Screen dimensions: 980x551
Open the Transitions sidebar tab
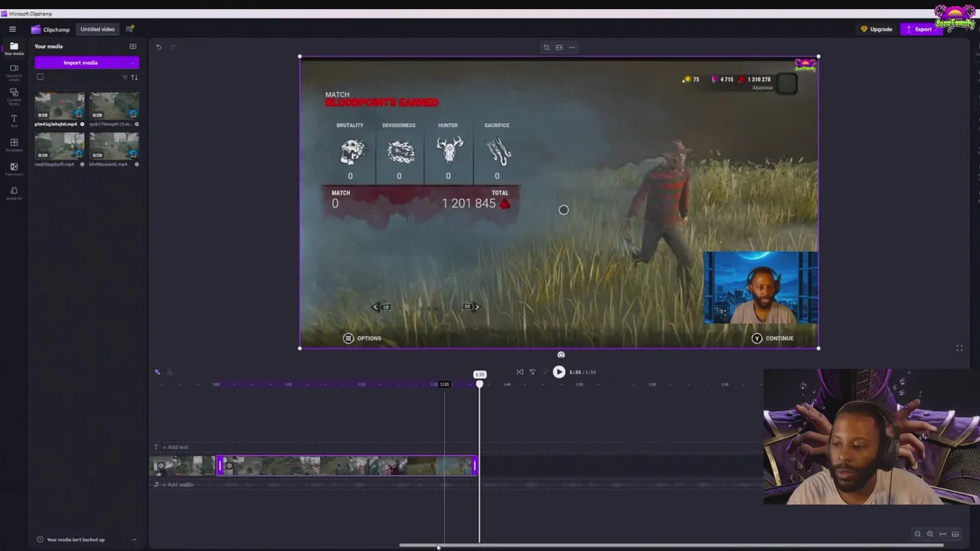click(x=14, y=169)
